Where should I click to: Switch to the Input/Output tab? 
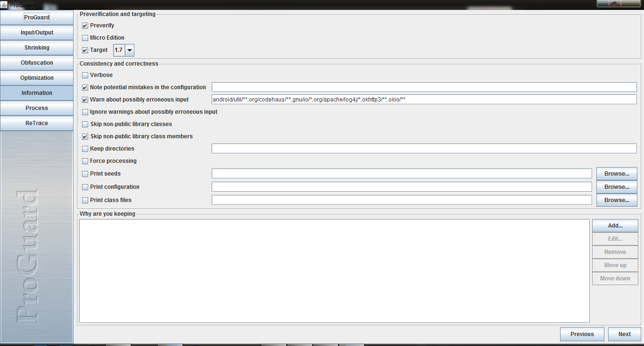point(37,33)
